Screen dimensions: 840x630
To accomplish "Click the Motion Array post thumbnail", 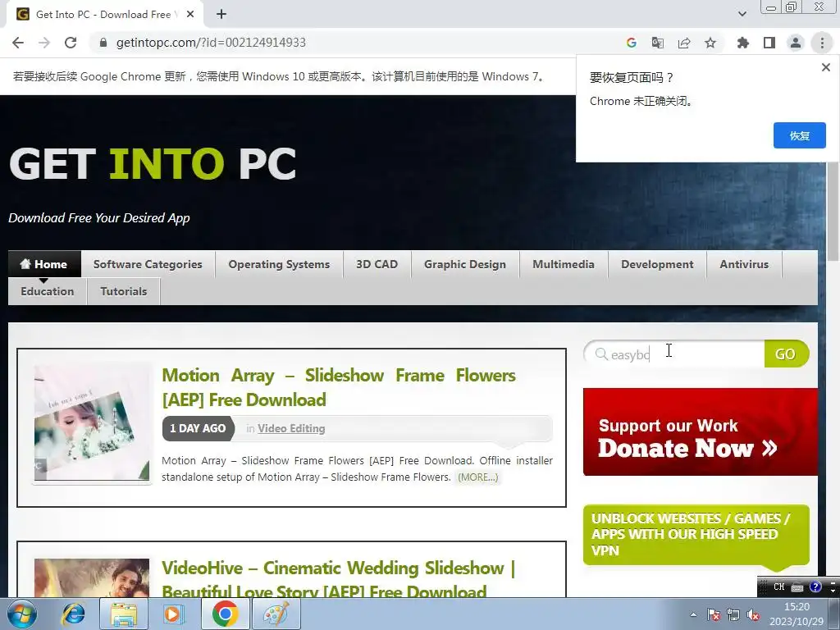I will 92,424.
